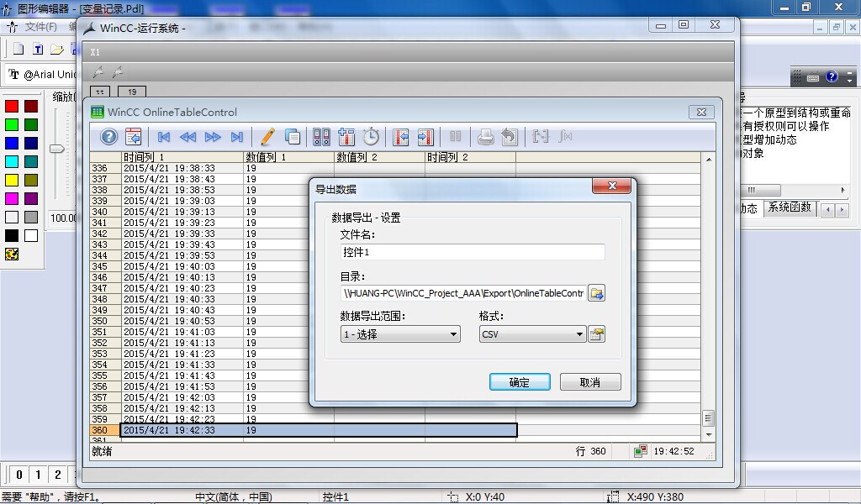
Task: Click the export data icon
Action: pos(510,136)
